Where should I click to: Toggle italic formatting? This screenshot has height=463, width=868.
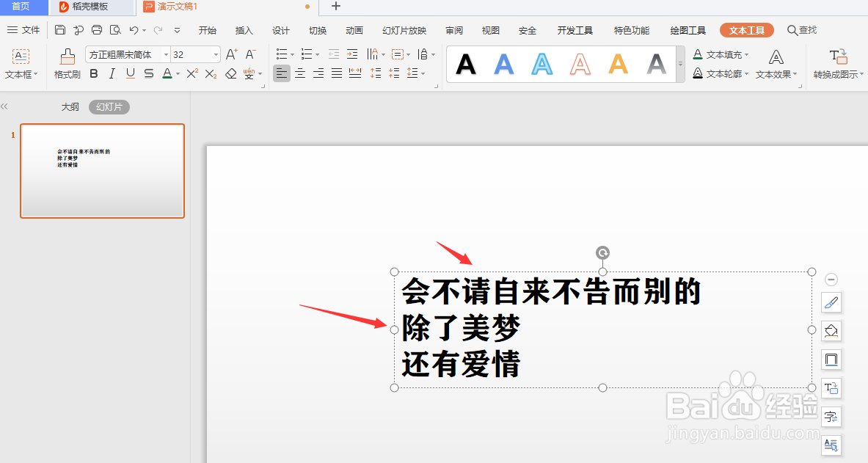(111, 73)
